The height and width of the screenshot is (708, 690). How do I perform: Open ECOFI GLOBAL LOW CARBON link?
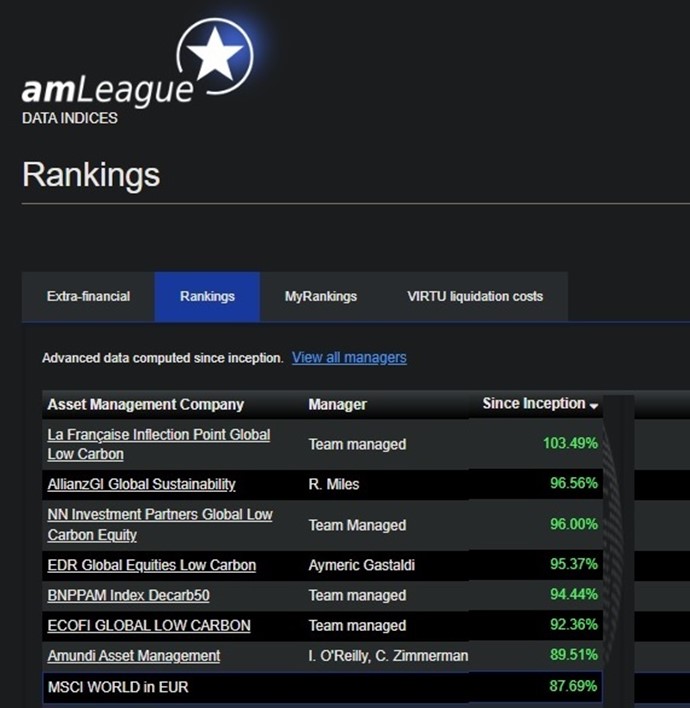pyautogui.click(x=149, y=626)
